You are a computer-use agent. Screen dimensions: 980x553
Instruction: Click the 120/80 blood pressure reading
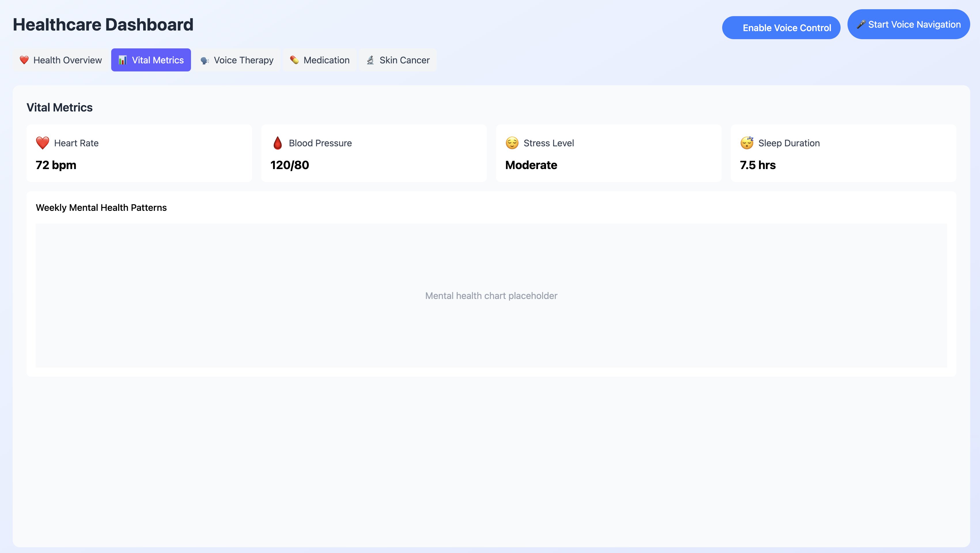pyautogui.click(x=290, y=165)
